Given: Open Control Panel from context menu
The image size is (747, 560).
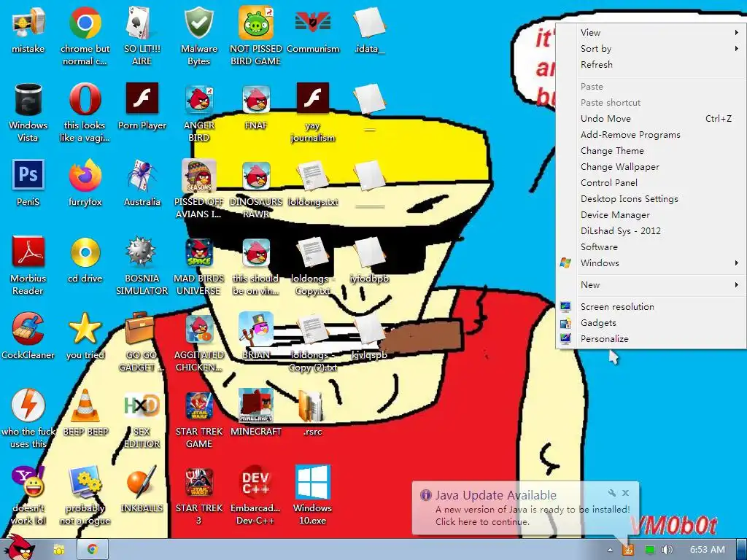Looking at the screenshot, I should point(651,183).
